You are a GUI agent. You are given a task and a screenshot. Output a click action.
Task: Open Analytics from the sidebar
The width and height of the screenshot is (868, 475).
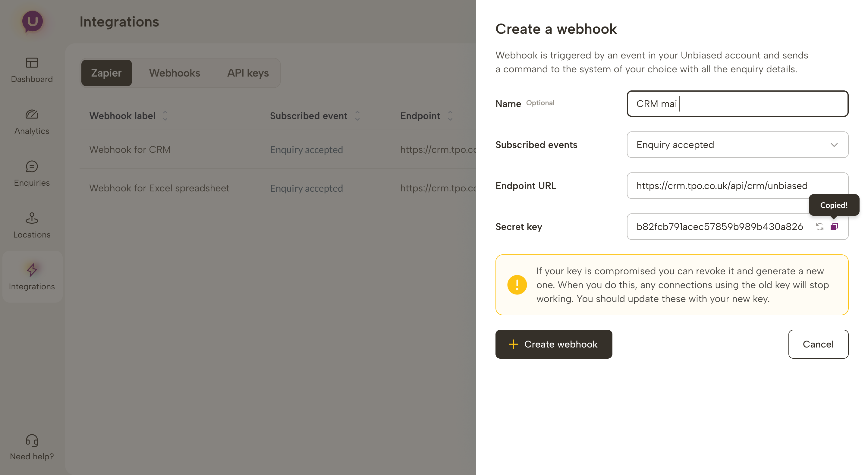32,122
